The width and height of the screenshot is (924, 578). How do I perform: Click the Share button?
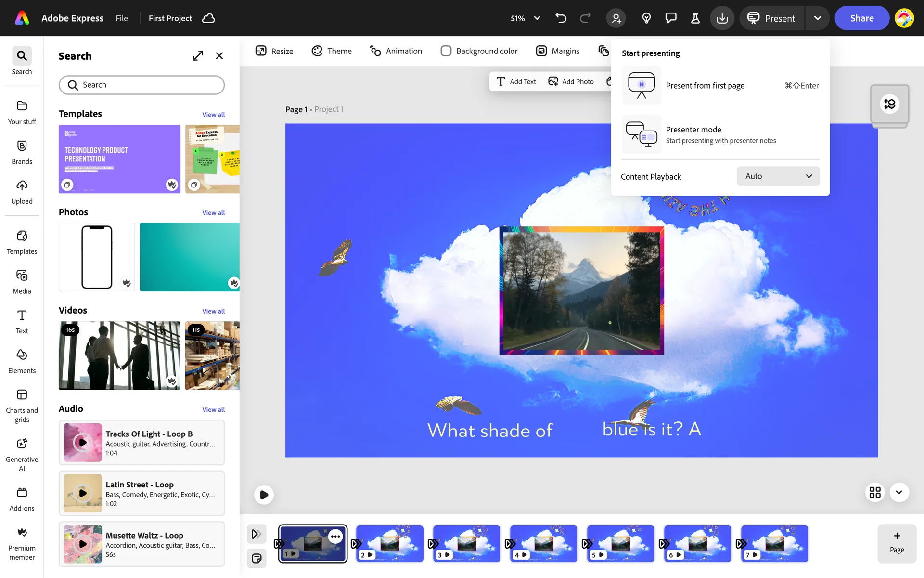tap(861, 18)
